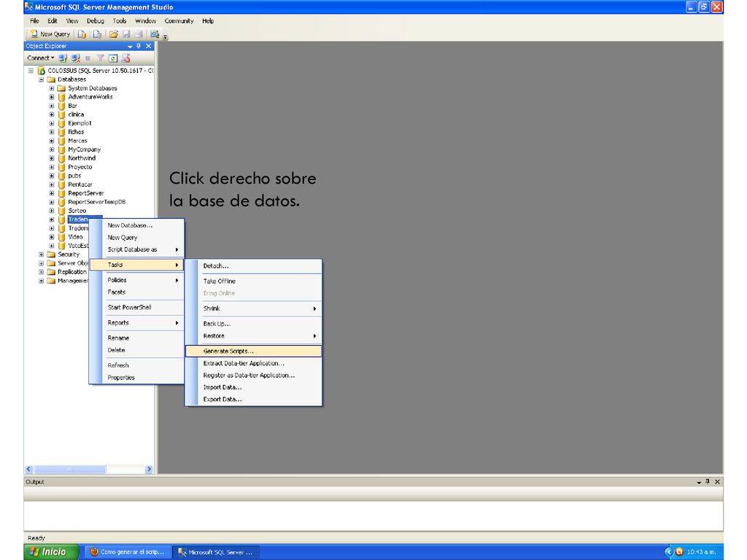Click the Save disk icon in toolbar
Screen dimensions: 747x560
[x=126, y=34]
